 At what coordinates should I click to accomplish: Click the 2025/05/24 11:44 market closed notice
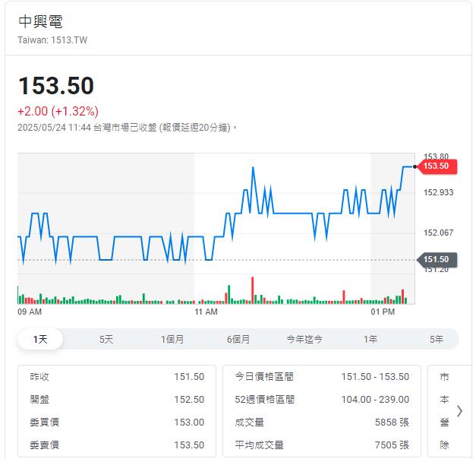128,128
